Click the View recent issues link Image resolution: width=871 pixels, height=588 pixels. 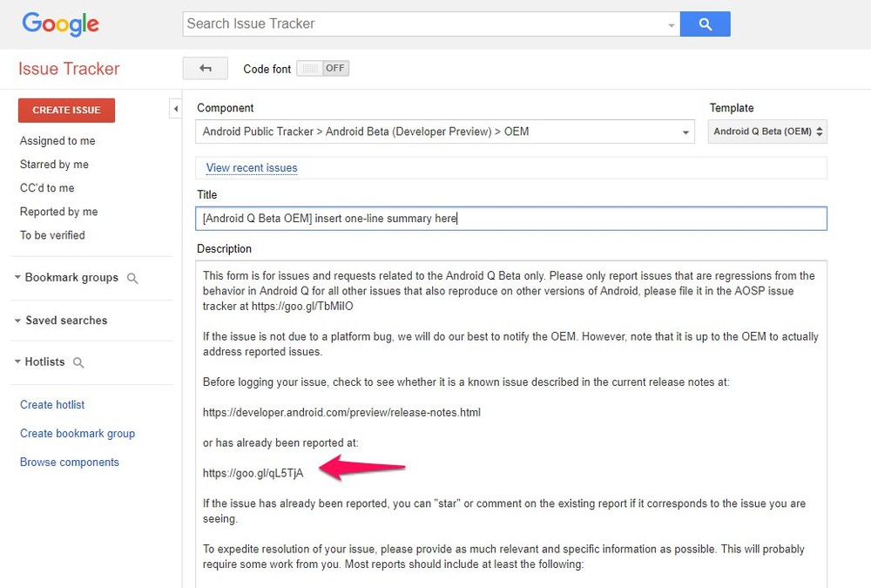coord(252,168)
